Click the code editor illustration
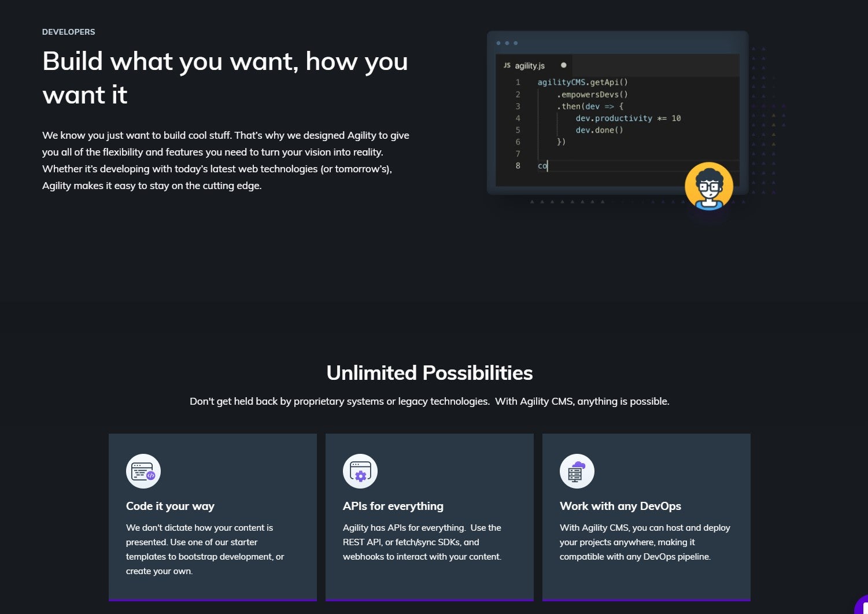Viewport: 868px width, 614px height. pos(618,113)
